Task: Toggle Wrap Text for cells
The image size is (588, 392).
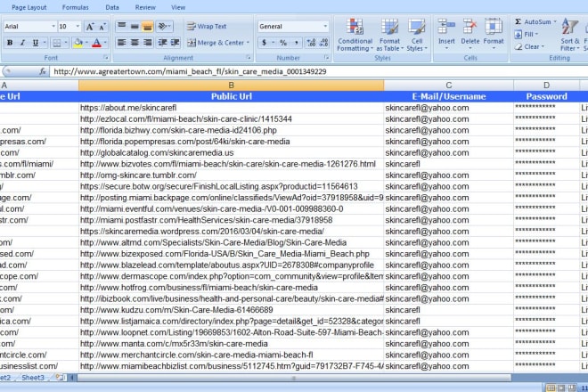Action: (207, 27)
